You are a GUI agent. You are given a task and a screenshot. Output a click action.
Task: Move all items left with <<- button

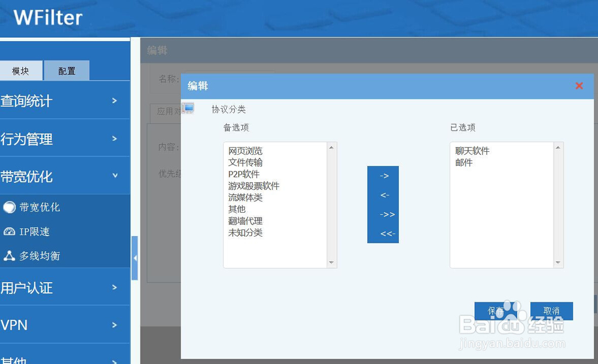click(x=388, y=234)
